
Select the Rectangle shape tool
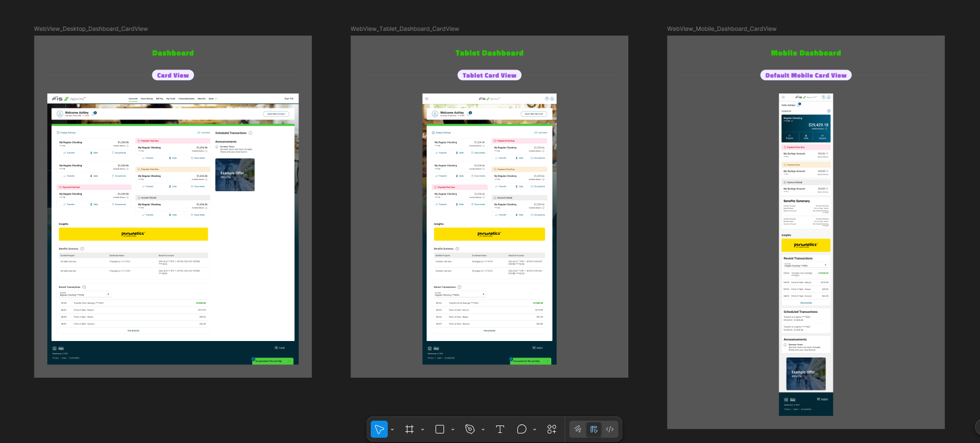click(440, 429)
